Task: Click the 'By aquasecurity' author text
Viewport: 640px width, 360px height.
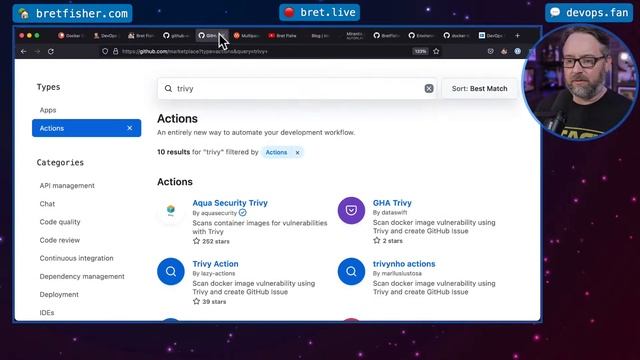Action: pos(215,213)
